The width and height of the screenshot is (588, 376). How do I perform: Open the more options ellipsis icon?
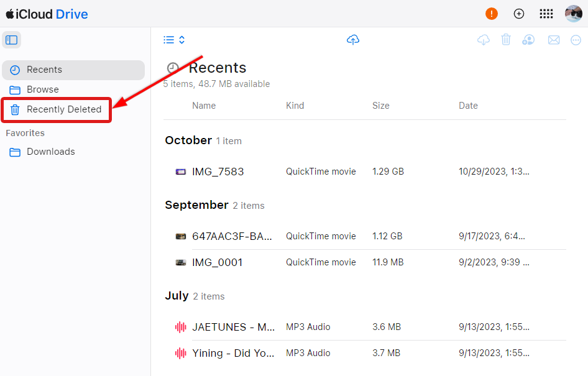576,40
